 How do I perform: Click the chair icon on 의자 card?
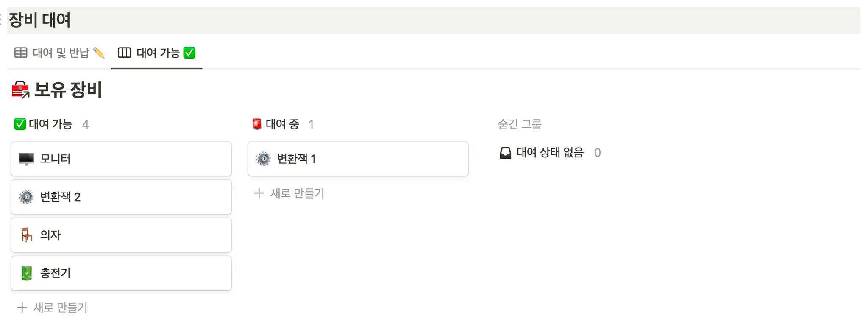point(26,235)
